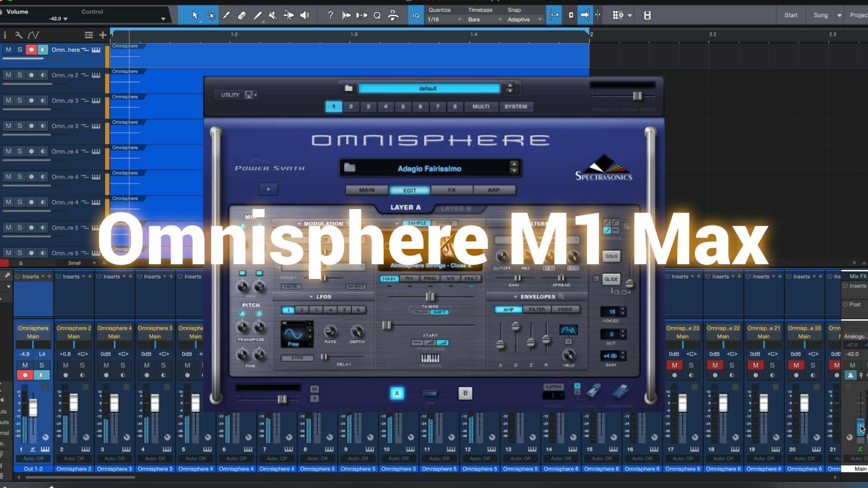The width and height of the screenshot is (868, 488).
Task: Select LAYER B tab
Action: point(456,208)
